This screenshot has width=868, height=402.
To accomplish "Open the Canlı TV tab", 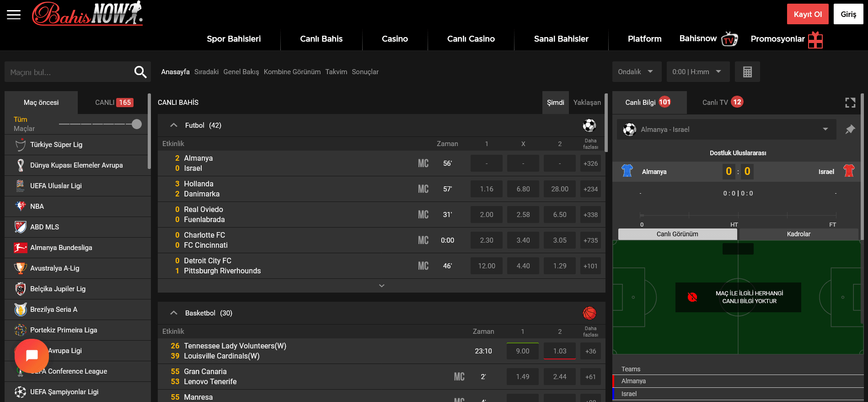I will (x=723, y=103).
